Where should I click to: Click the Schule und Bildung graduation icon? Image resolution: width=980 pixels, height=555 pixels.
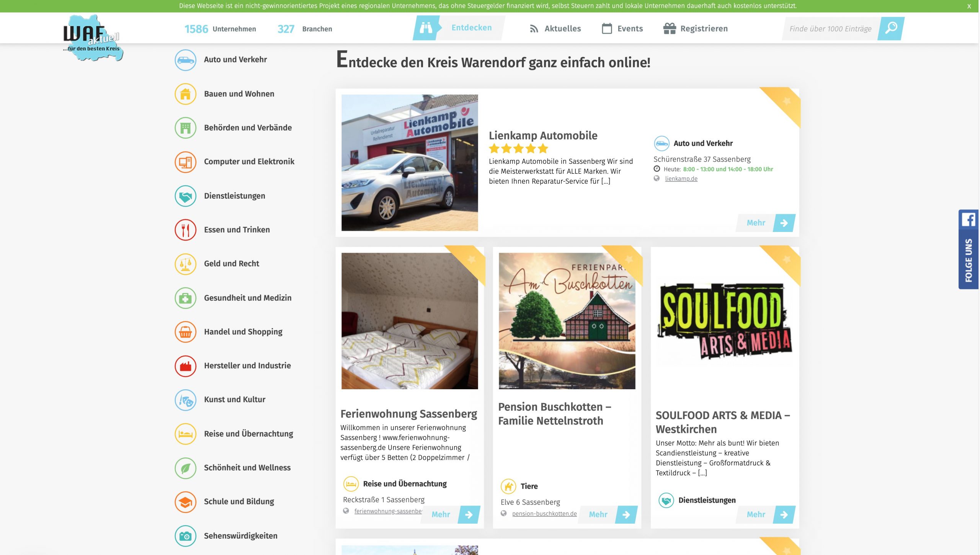(x=185, y=502)
